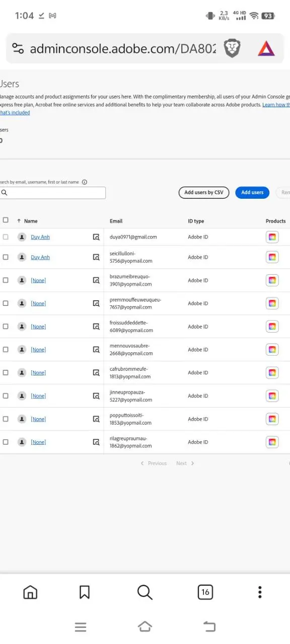
Task: Select checkbox for mennouvosaubre-2668 row
Action: point(6,350)
